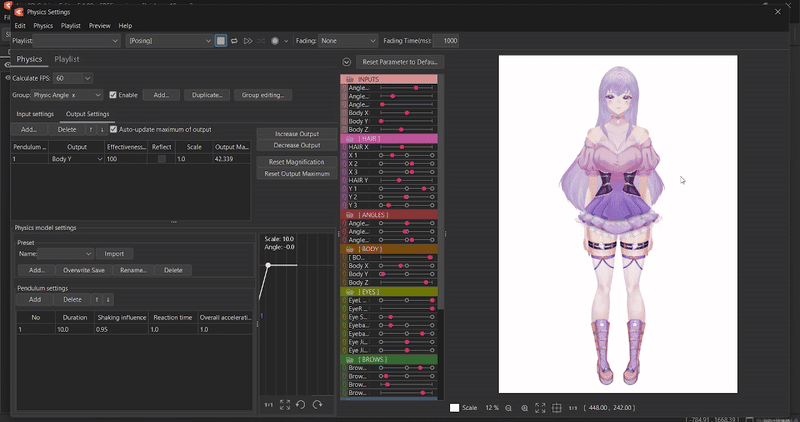Rotate pendulum view counterclockwise

tap(301, 404)
